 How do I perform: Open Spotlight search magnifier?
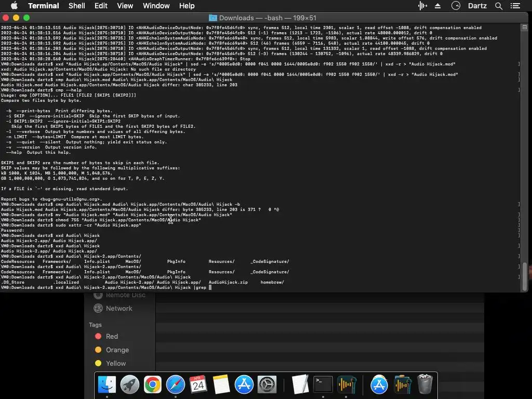[498, 6]
